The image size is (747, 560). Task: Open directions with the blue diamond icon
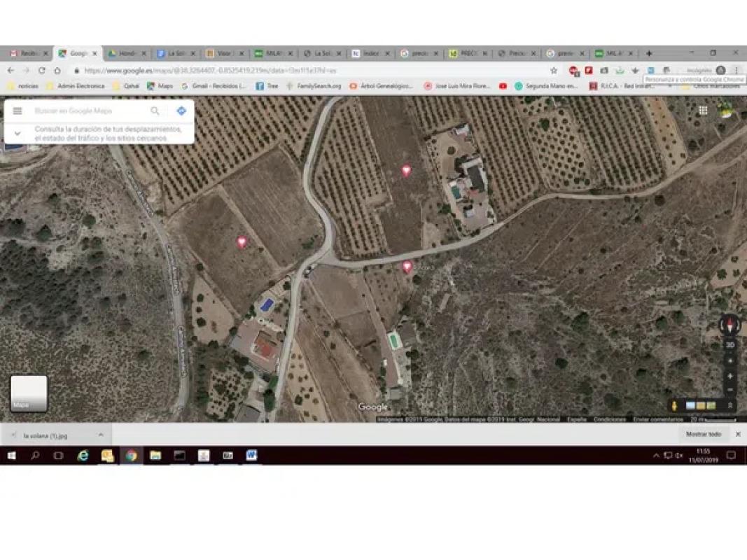pos(181,111)
